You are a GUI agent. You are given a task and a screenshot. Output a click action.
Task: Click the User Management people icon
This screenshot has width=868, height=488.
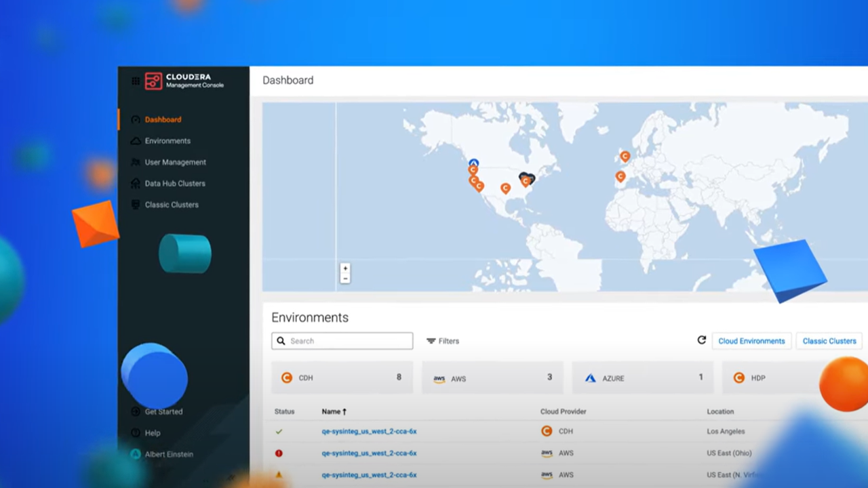coord(136,162)
